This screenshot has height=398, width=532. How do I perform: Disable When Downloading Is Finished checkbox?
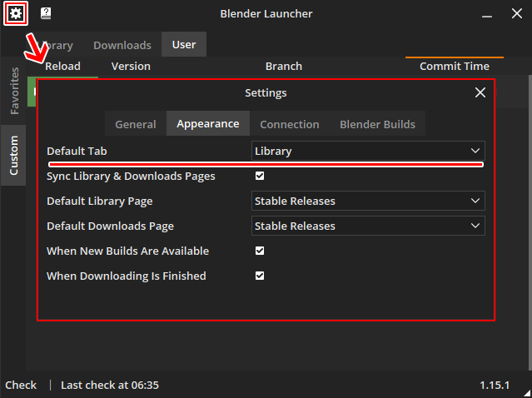coord(260,276)
